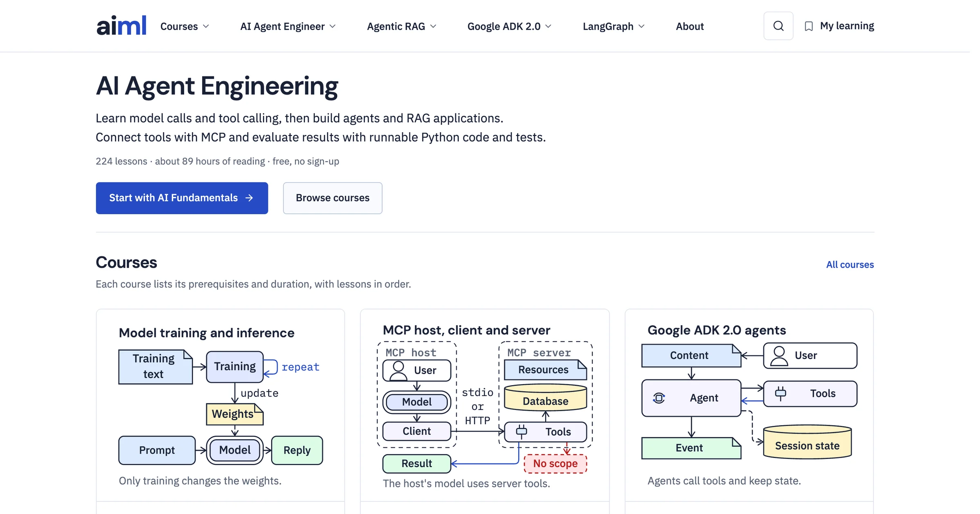Click the aiml logo

click(121, 26)
